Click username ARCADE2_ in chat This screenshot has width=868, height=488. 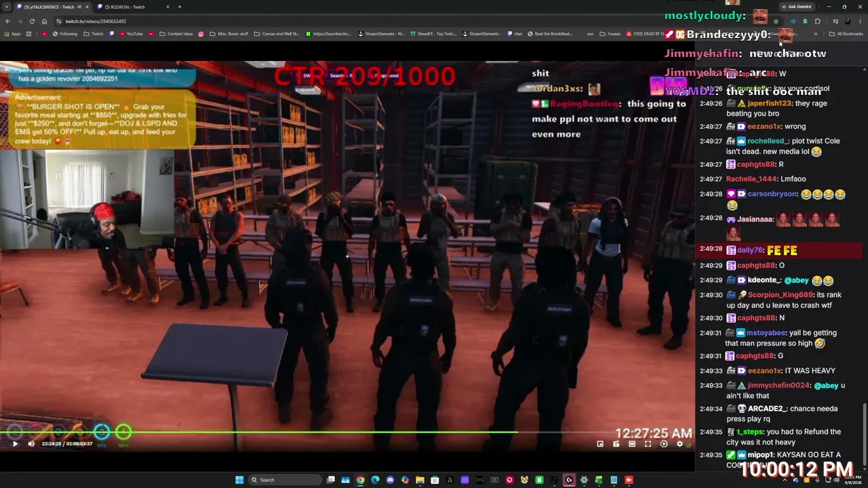coord(768,409)
